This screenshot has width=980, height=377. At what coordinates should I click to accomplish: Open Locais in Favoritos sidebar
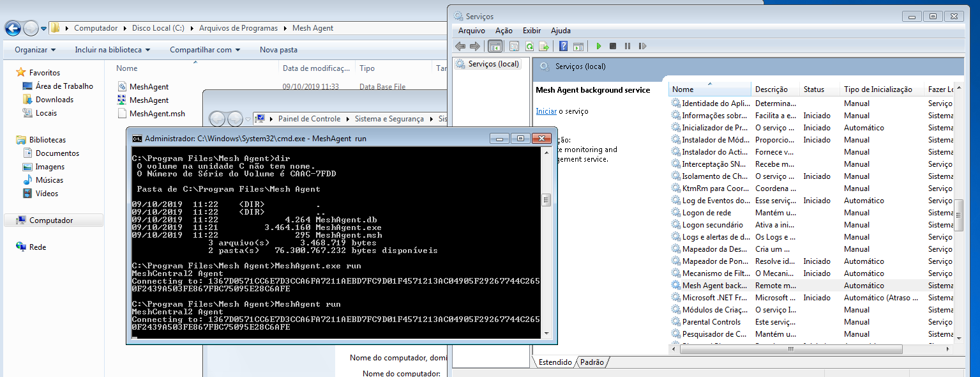coord(40,113)
